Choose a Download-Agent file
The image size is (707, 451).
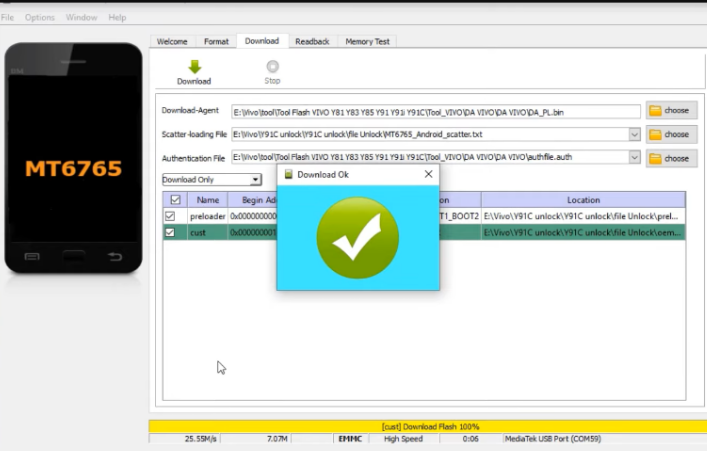pos(671,110)
